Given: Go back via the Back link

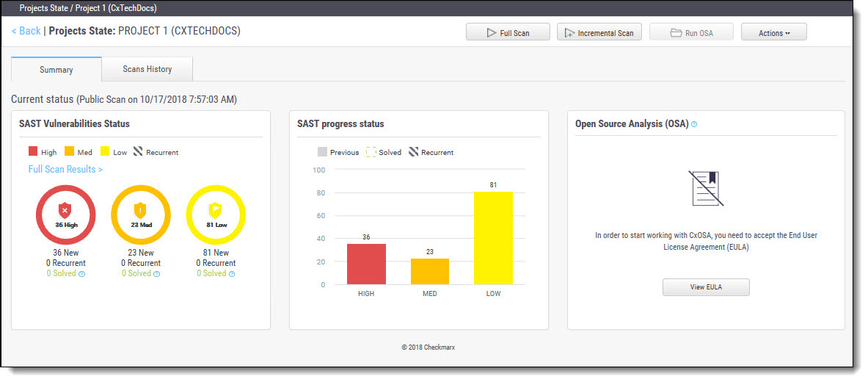Looking at the screenshot, I should tap(26, 31).
